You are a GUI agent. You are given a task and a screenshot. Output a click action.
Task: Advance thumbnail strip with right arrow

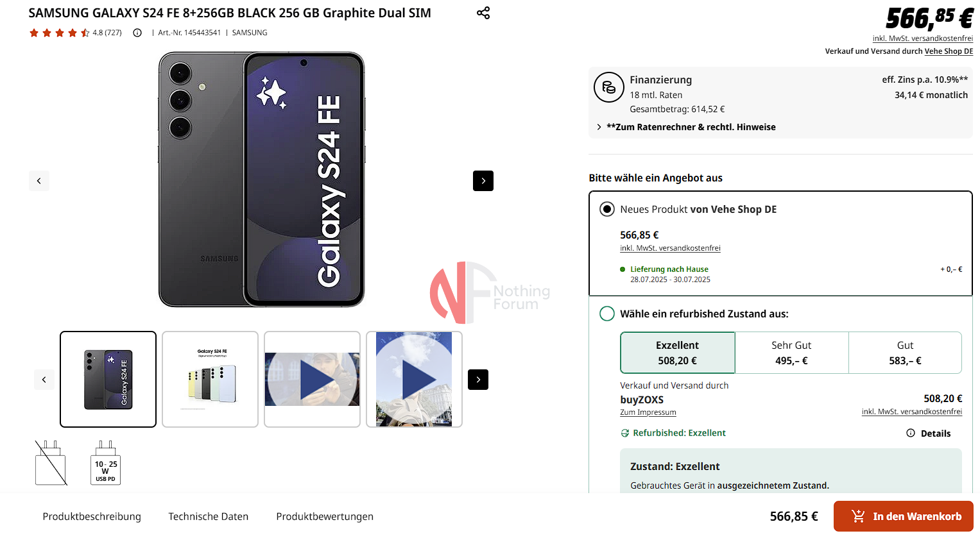[x=478, y=380]
